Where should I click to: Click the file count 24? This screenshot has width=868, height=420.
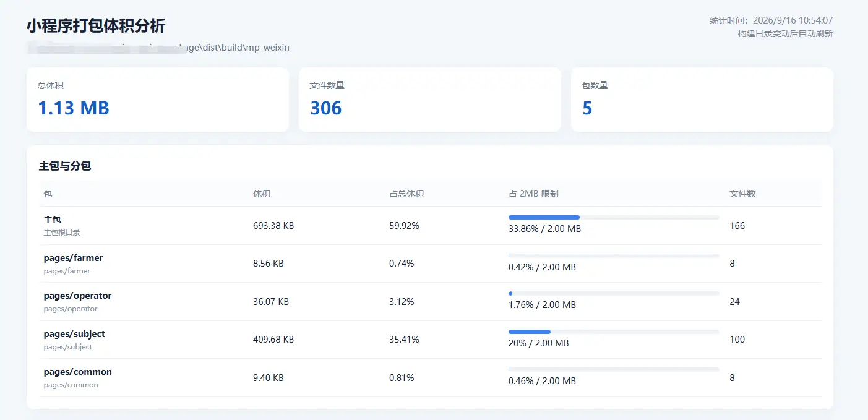pos(734,302)
